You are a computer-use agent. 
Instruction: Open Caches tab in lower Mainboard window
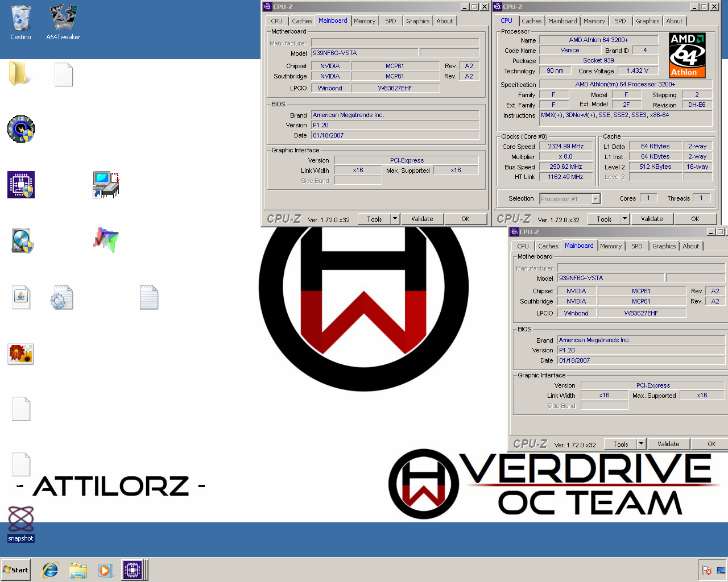click(548, 246)
